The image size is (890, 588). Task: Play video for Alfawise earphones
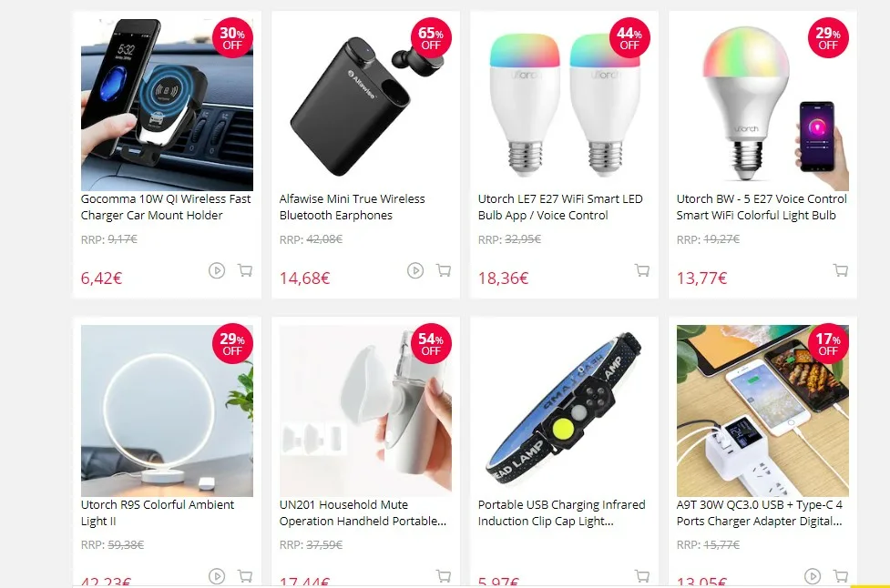point(415,270)
